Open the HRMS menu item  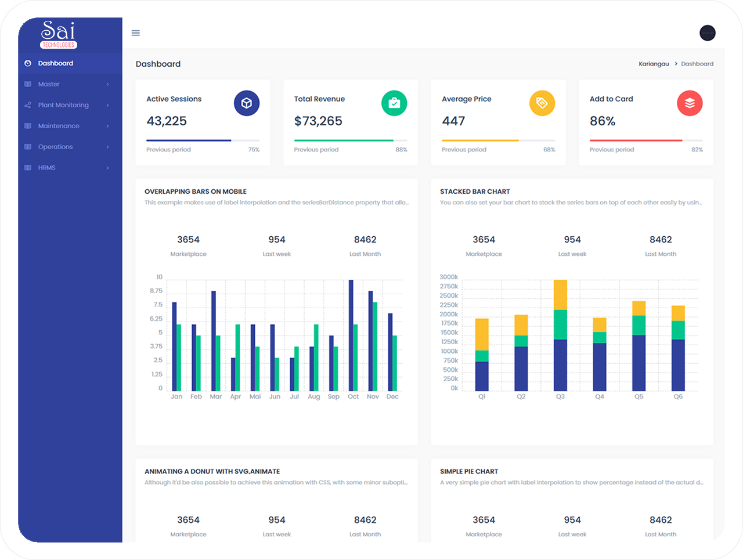tap(70, 168)
